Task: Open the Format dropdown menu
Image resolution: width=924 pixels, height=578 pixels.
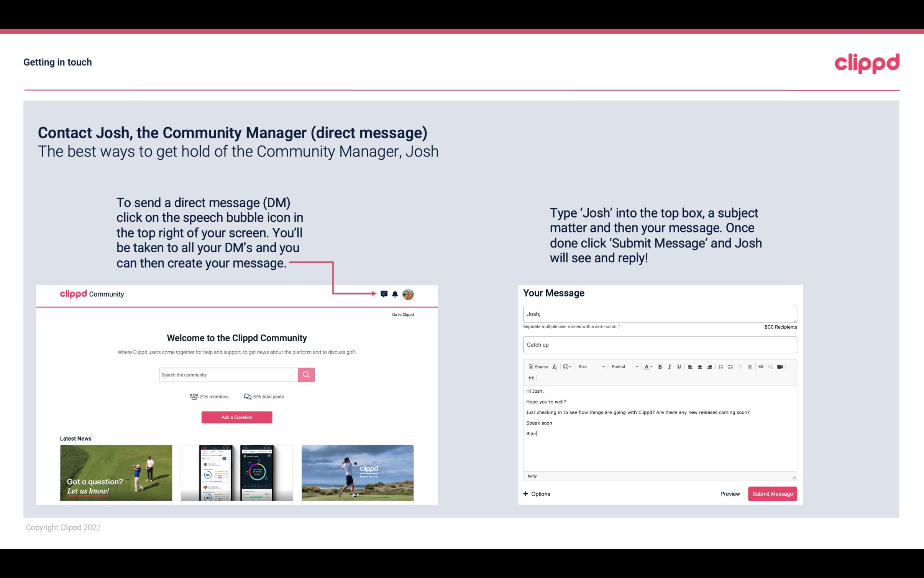Action: [x=623, y=366]
